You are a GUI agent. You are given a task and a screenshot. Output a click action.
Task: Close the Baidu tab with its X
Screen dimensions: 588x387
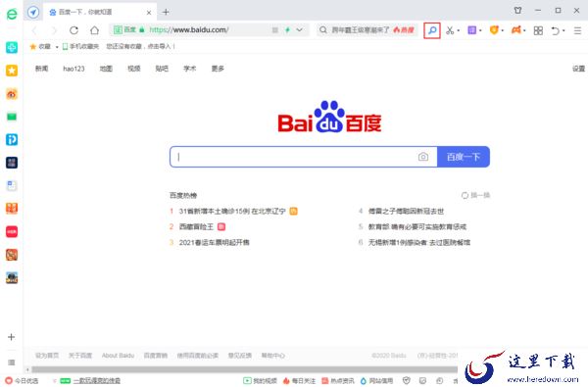coord(149,13)
